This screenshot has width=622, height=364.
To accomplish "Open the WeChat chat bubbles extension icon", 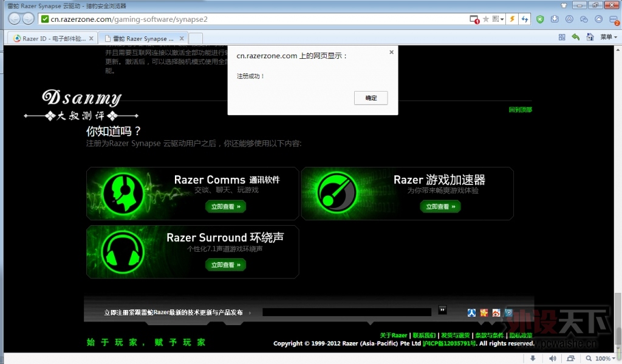I will [x=584, y=19].
